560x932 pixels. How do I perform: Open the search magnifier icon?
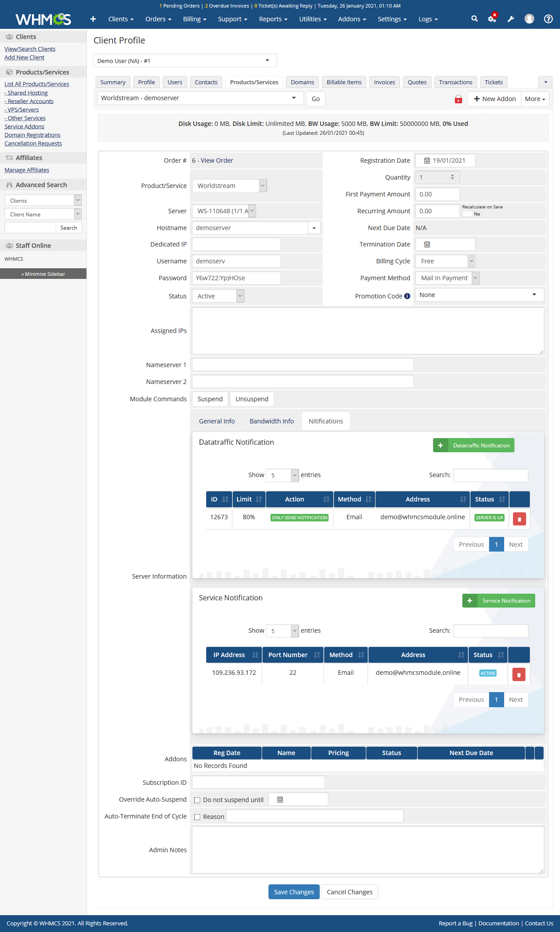click(x=474, y=19)
